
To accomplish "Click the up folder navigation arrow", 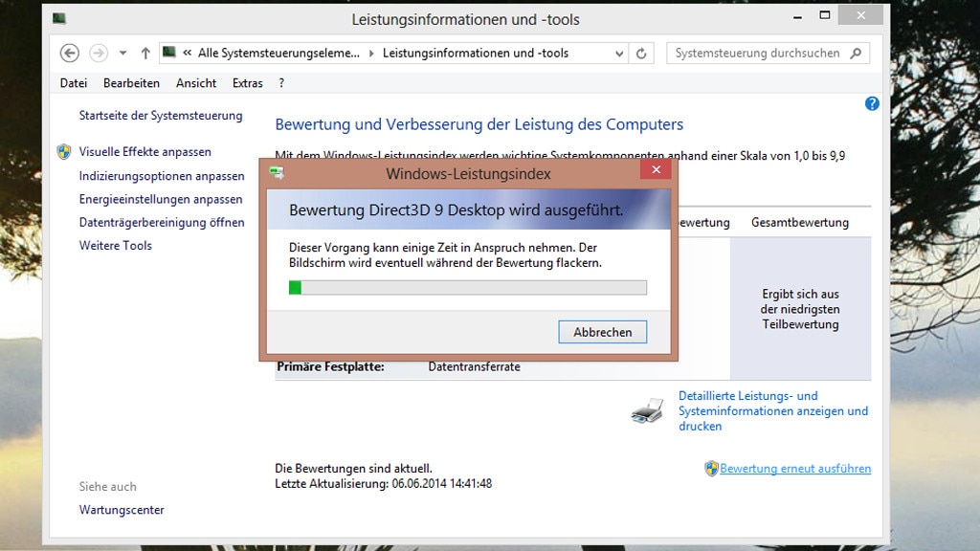I will (x=145, y=53).
